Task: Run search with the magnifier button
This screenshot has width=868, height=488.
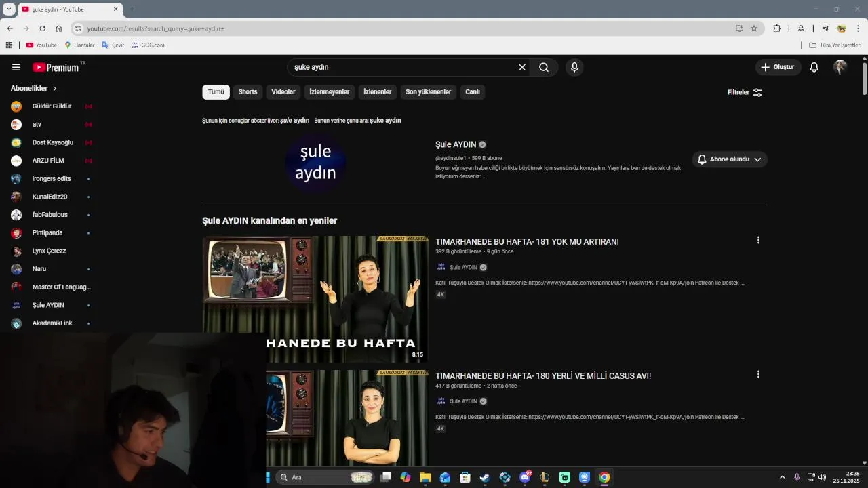Action: pos(544,67)
